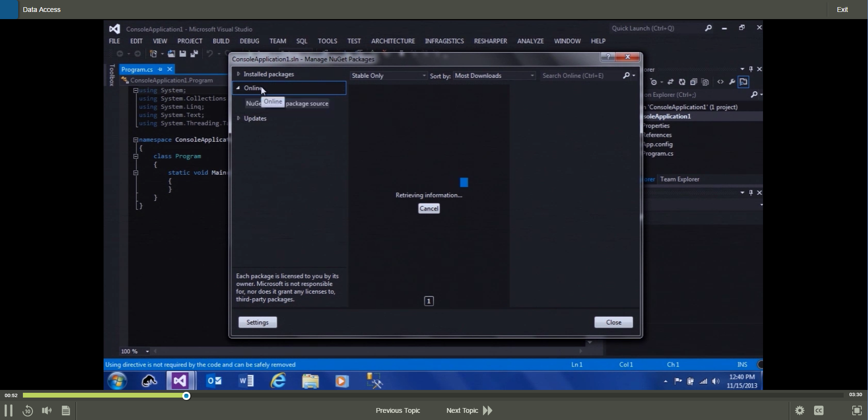Open the transcript notes icon

(66, 410)
